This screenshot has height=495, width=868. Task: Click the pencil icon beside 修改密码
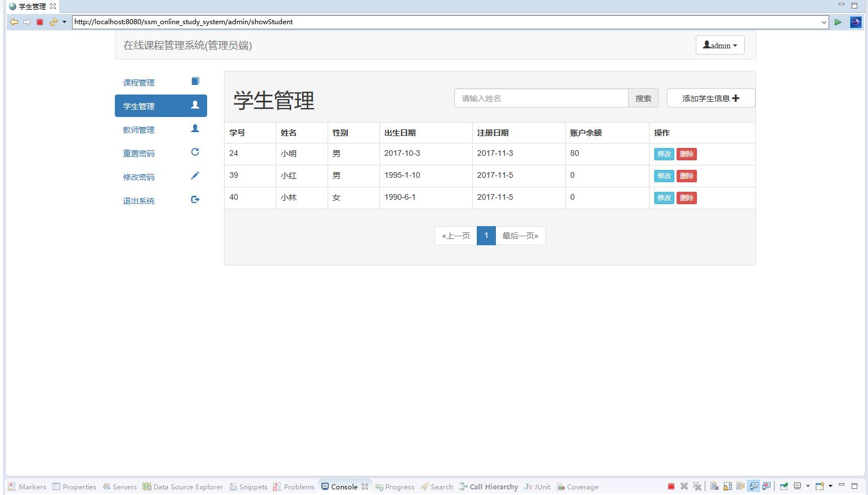coord(195,175)
